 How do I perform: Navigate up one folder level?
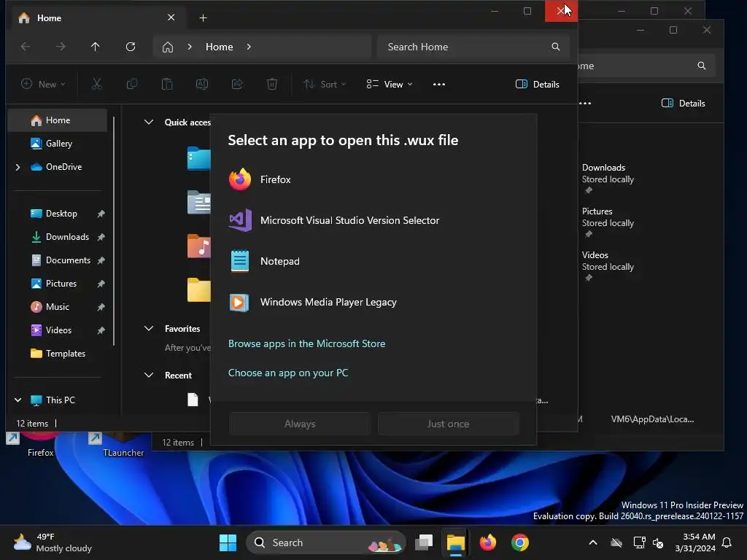tap(96, 47)
